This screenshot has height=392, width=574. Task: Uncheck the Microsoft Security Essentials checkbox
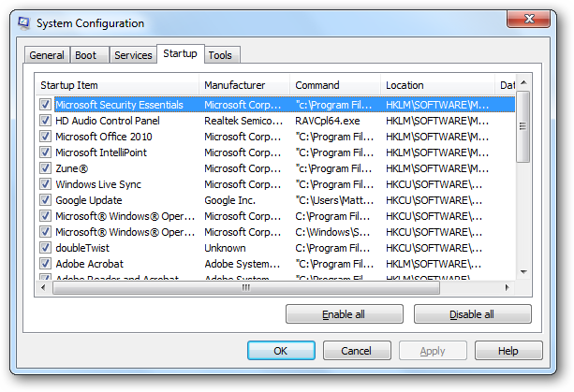coord(45,105)
